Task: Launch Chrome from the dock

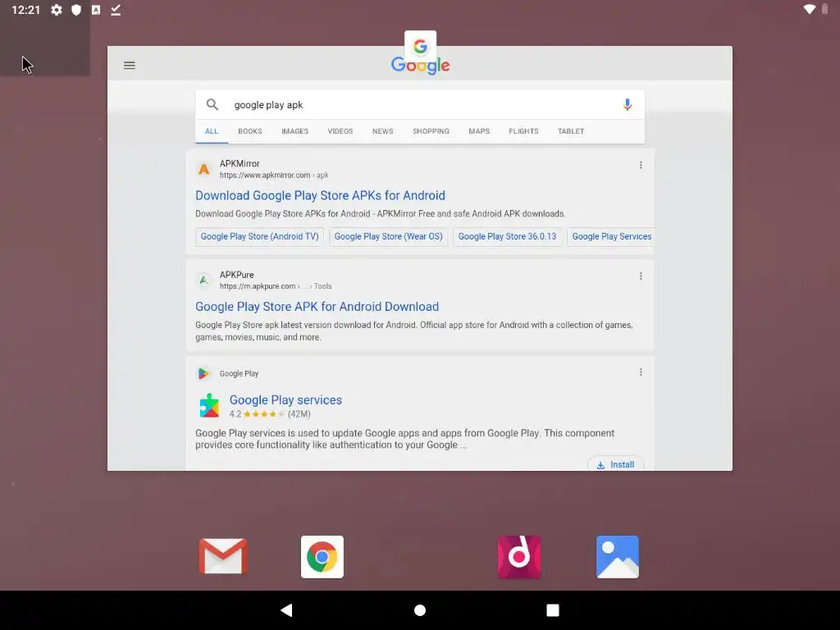Action: click(322, 557)
